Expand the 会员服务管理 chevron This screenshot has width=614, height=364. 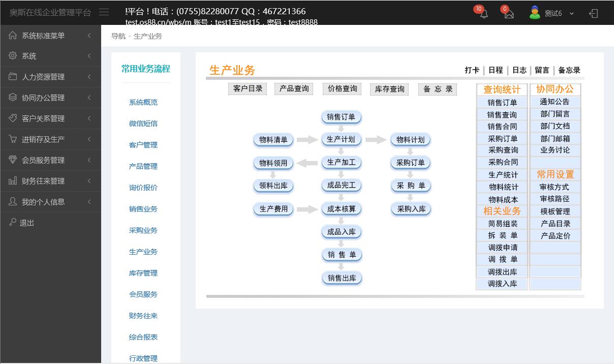(x=89, y=160)
